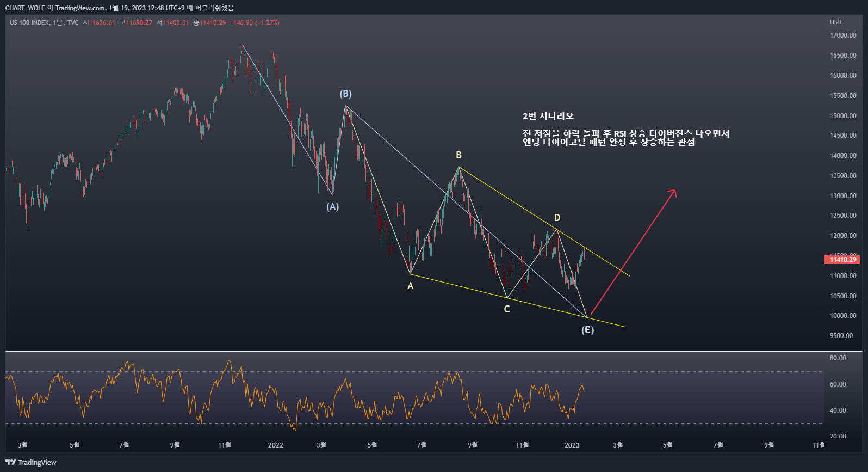Click the 14000.00 price axis label
868x472 pixels.
click(843, 156)
